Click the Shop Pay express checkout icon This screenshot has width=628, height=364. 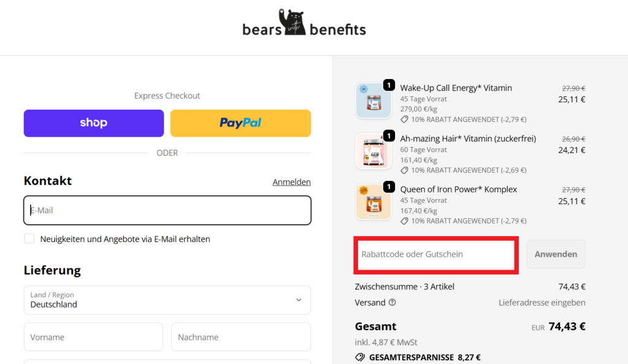pos(93,123)
